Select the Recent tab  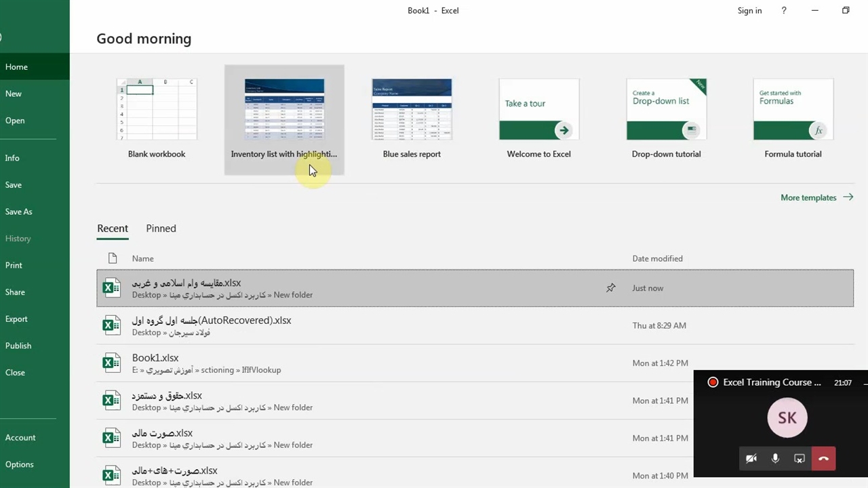point(113,228)
